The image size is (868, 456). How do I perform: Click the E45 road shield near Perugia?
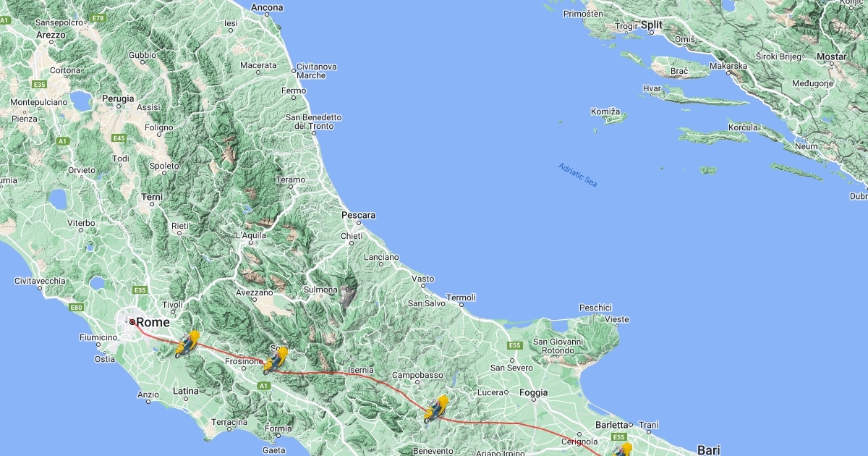click(x=119, y=138)
